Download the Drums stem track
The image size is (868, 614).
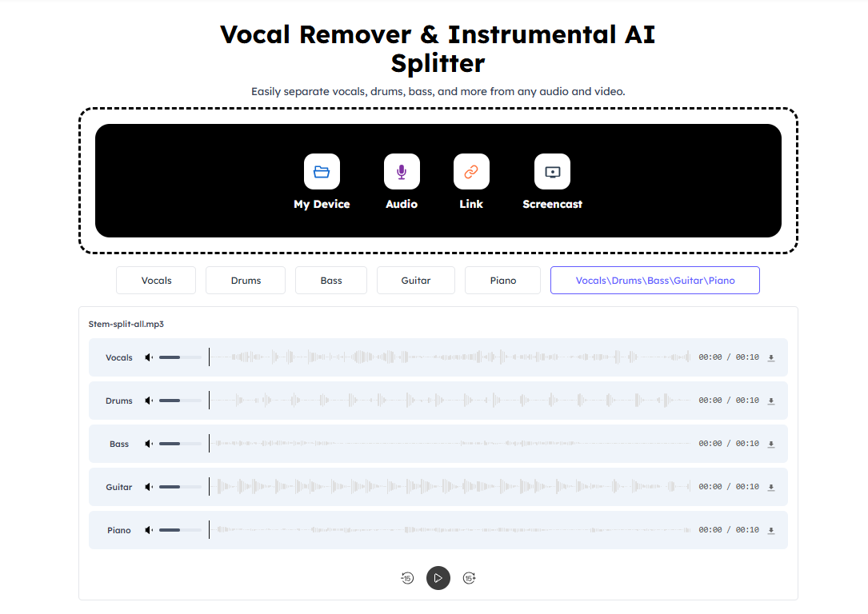770,401
